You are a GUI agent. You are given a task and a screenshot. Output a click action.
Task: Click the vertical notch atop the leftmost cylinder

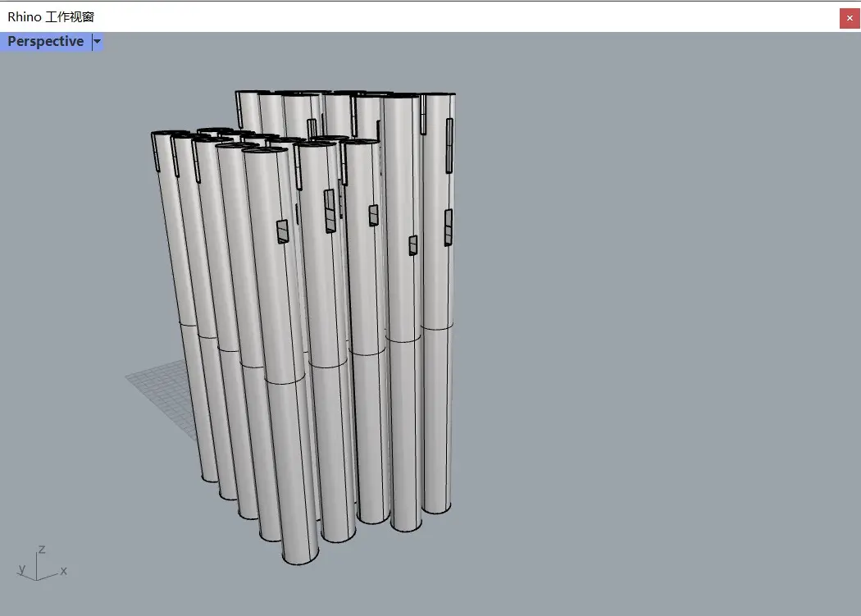(x=156, y=152)
